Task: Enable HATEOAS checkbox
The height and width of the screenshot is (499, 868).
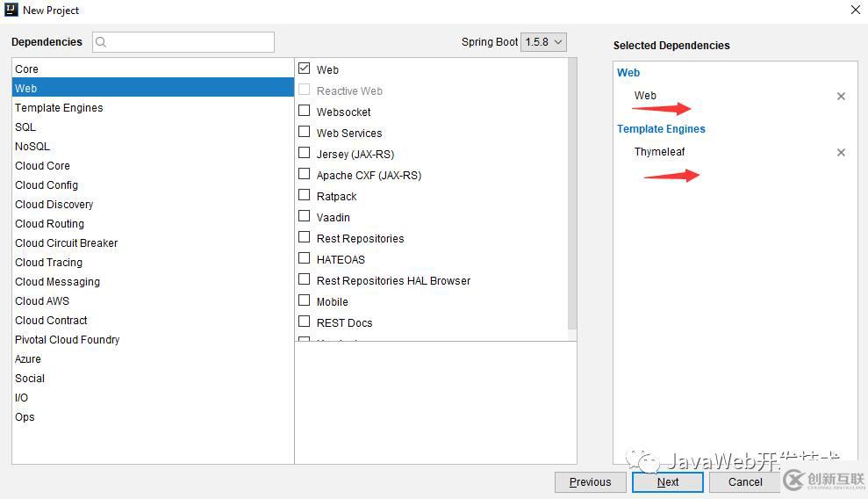Action: tap(304, 258)
